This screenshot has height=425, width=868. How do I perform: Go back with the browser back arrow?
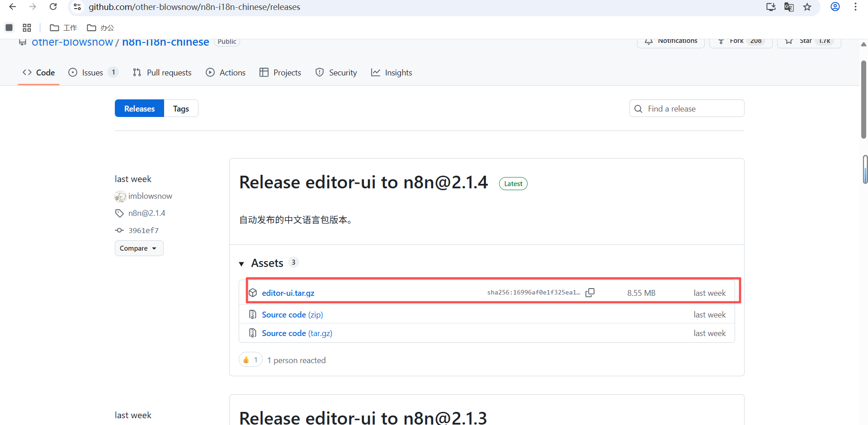pos(13,7)
